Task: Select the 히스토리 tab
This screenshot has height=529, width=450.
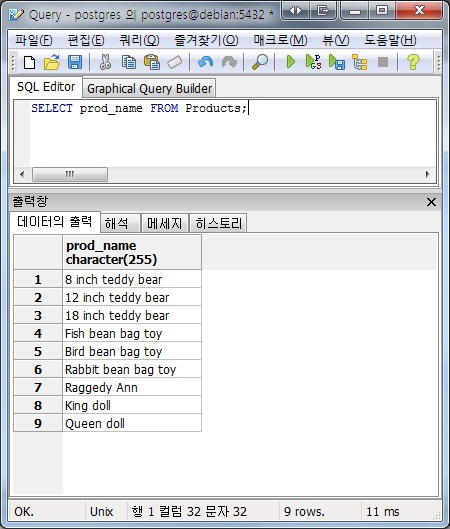Action: click(x=218, y=223)
